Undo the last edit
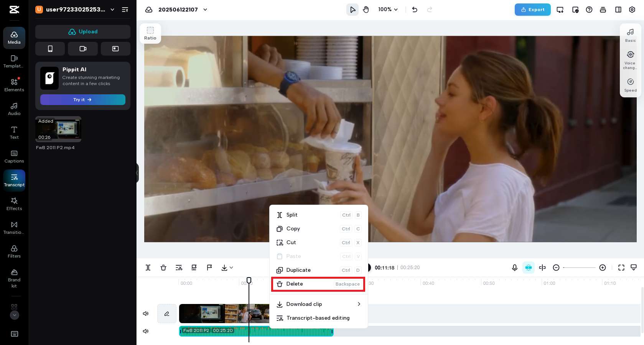This screenshot has height=345, width=644. click(x=415, y=10)
